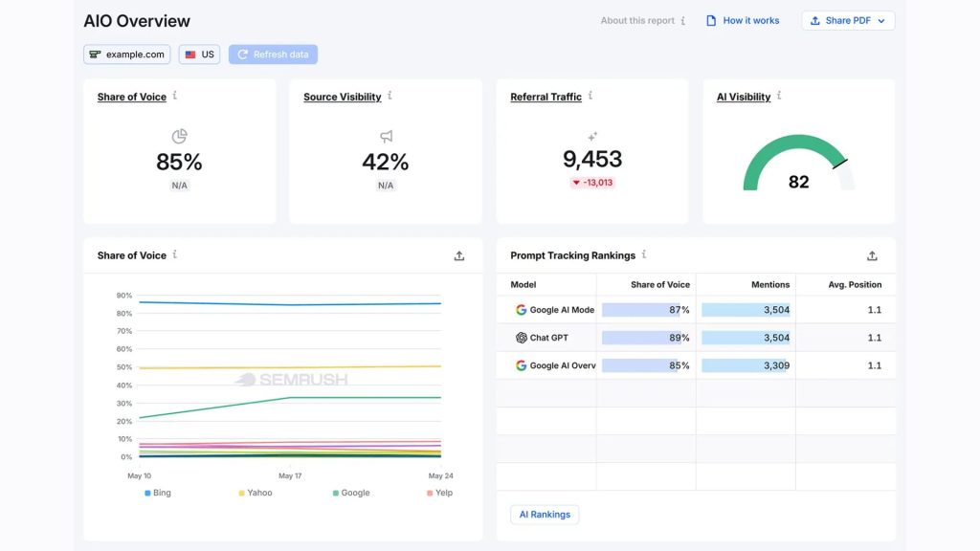The image size is (980, 551).
Task: Open the AI Visibility card title link
Action: click(x=744, y=97)
